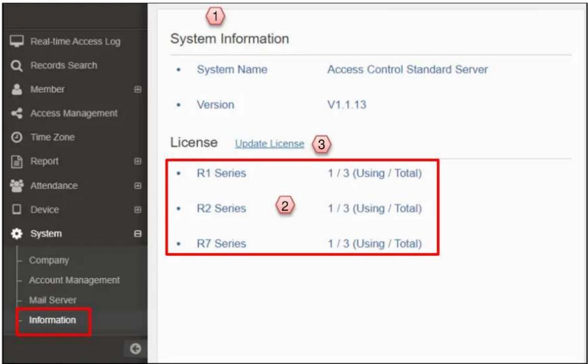The image size is (588, 364).
Task: Open Account Management under System
Action: click(x=75, y=280)
